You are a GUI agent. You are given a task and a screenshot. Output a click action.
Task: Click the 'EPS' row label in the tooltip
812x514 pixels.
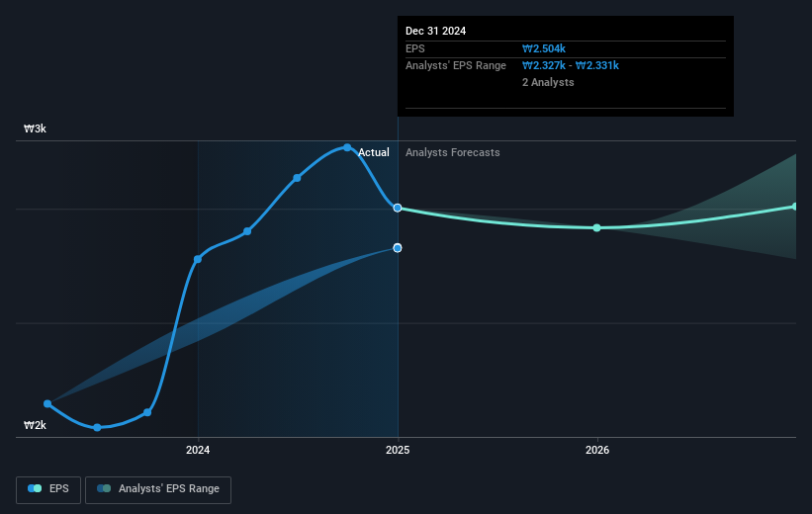pyautogui.click(x=414, y=48)
